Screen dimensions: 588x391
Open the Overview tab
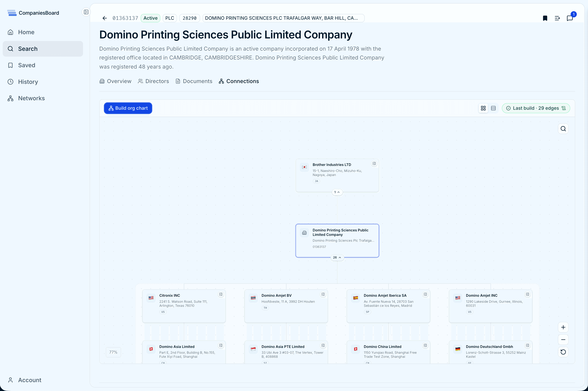tap(116, 81)
